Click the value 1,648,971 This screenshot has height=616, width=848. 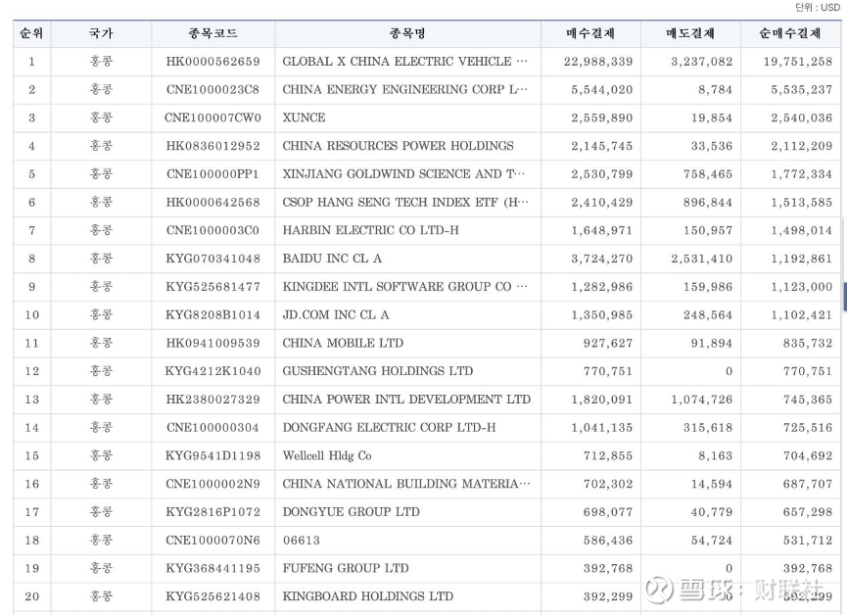(x=602, y=230)
